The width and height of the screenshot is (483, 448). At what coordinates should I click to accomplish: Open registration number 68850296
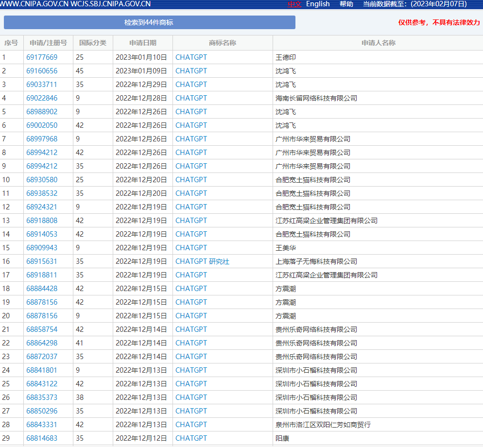pyautogui.click(x=42, y=411)
